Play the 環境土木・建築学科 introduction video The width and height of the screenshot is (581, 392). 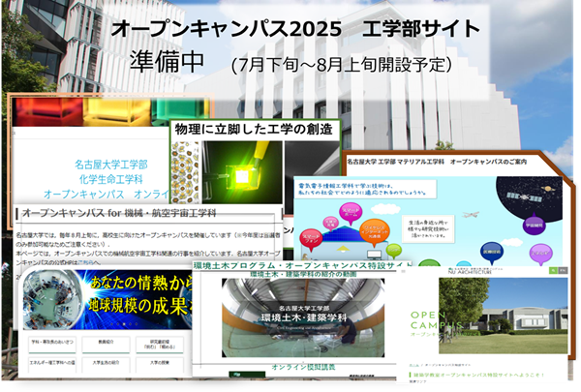tap(303, 317)
